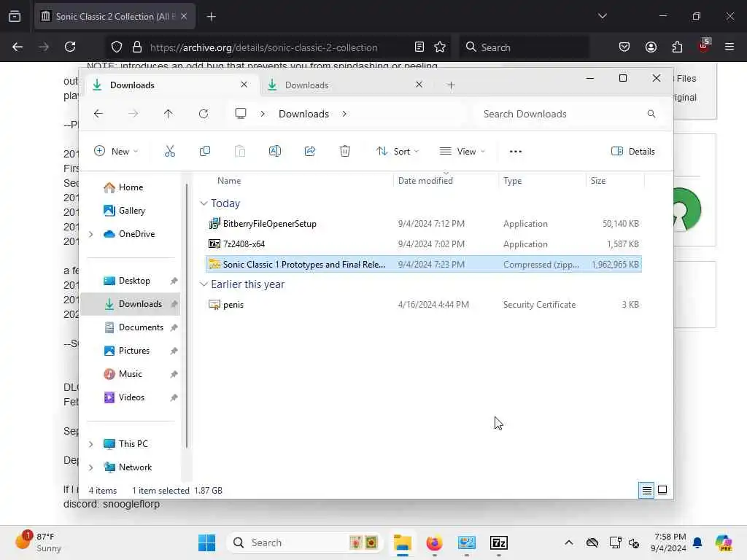Toggle Firefox reader view icon
This screenshot has height=560, width=747.
click(x=419, y=47)
